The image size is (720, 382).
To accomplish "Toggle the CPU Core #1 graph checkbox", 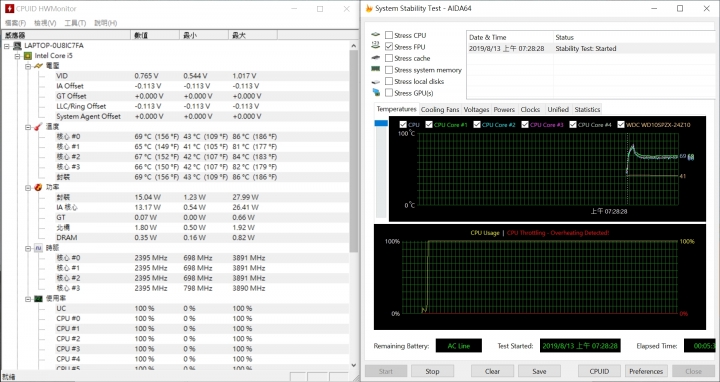I will (x=429, y=124).
